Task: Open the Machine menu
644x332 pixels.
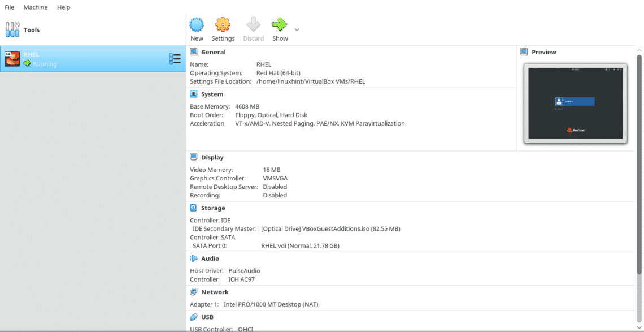Action: (36, 7)
